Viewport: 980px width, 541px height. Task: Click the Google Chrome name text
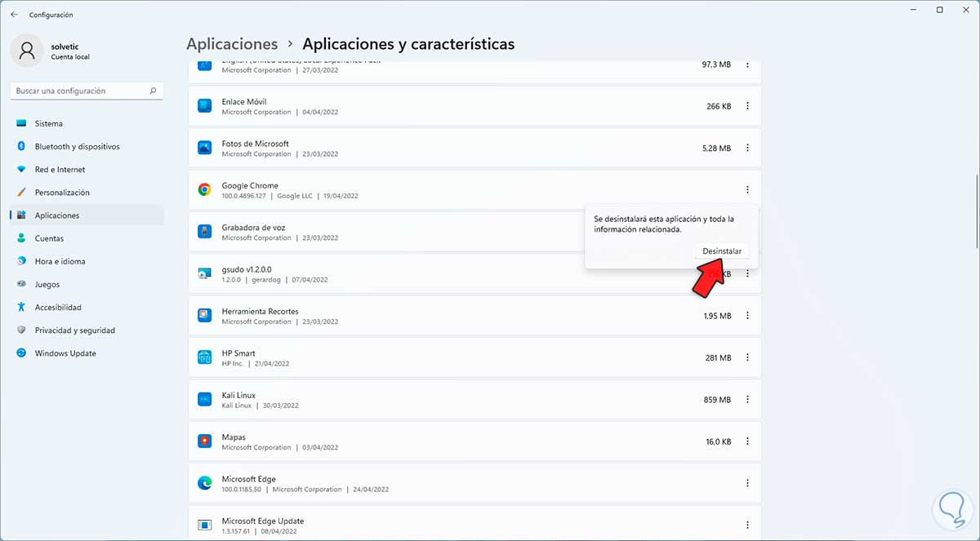pyautogui.click(x=250, y=186)
